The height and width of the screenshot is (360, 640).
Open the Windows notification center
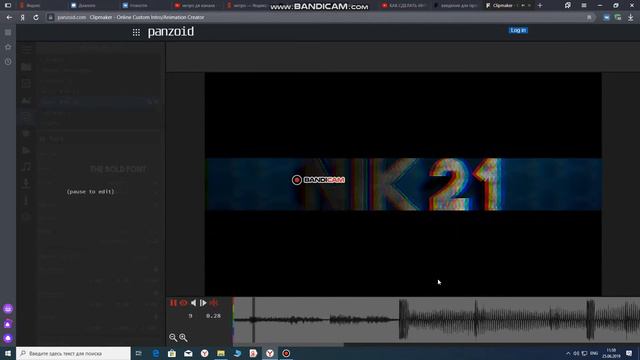point(629,353)
